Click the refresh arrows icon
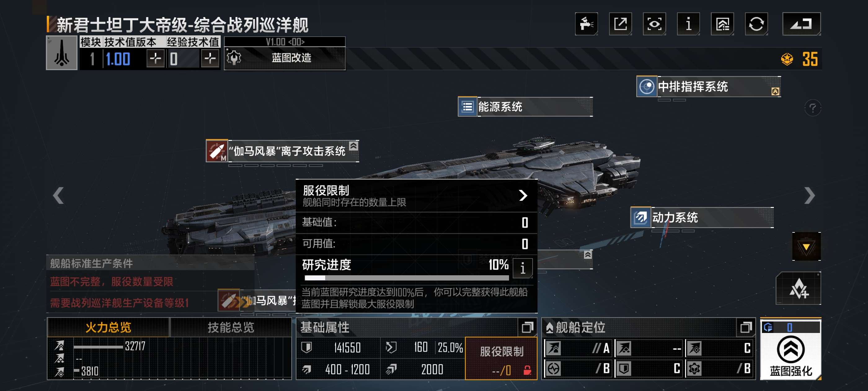The image size is (868, 391). click(756, 24)
